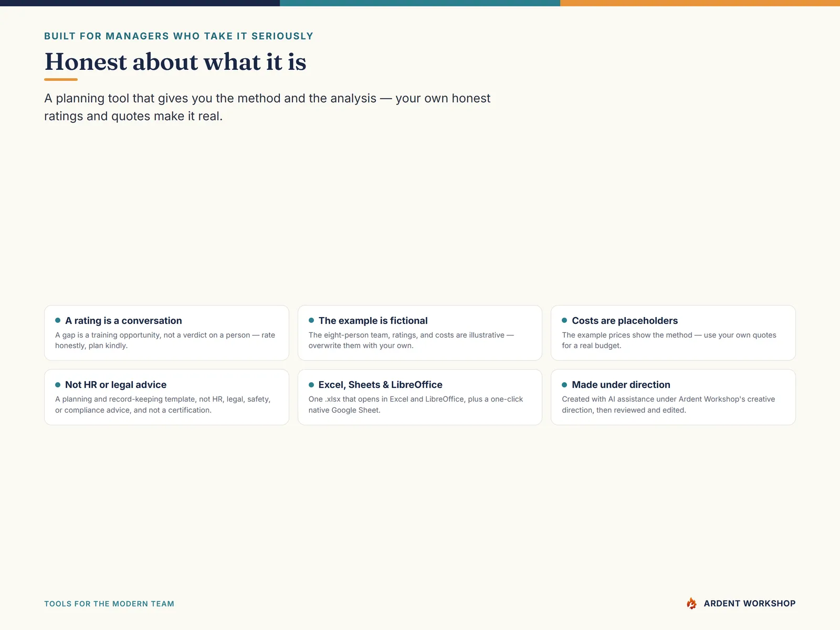Click the Tools for the modern team footer text

[x=109, y=604]
